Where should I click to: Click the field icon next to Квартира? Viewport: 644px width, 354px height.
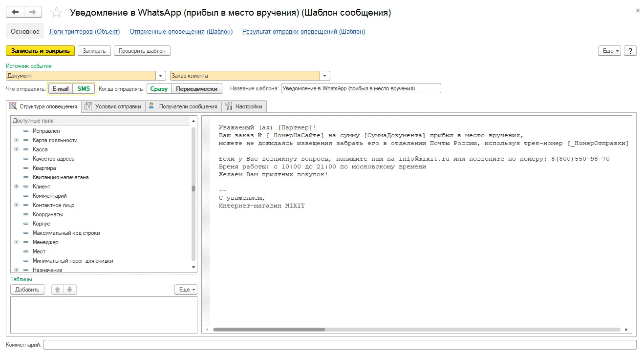coord(26,168)
